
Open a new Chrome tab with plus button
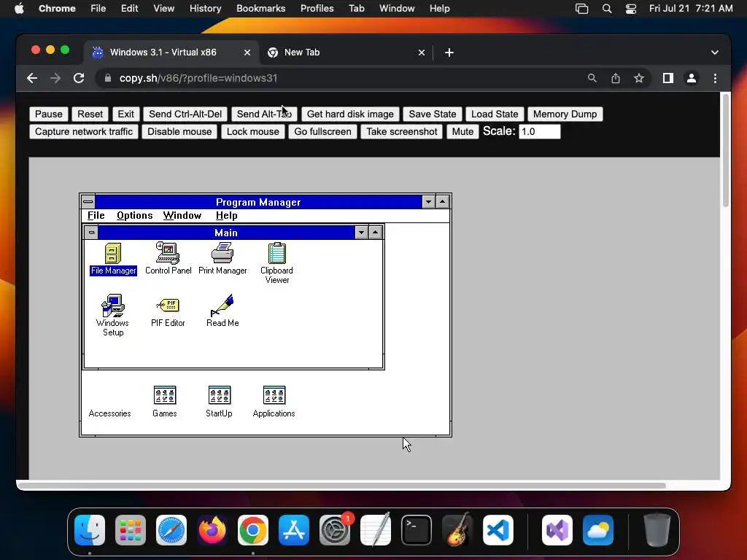pyautogui.click(x=449, y=52)
